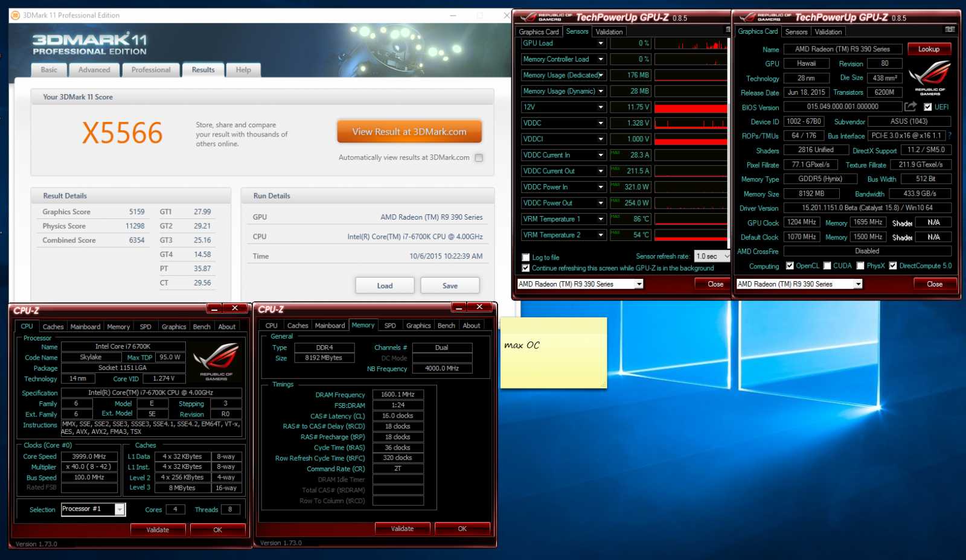
Task: Enable the Log to file checkbox
Action: click(526, 257)
